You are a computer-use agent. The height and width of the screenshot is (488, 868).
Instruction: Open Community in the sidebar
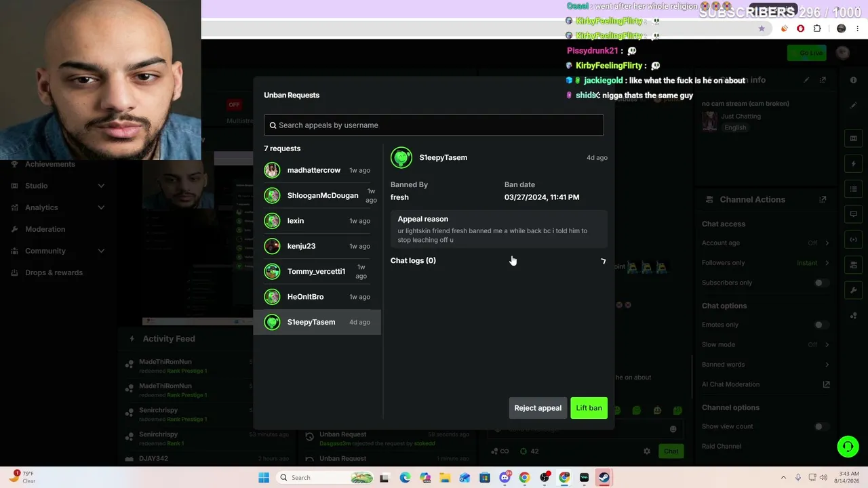click(45, 251)
